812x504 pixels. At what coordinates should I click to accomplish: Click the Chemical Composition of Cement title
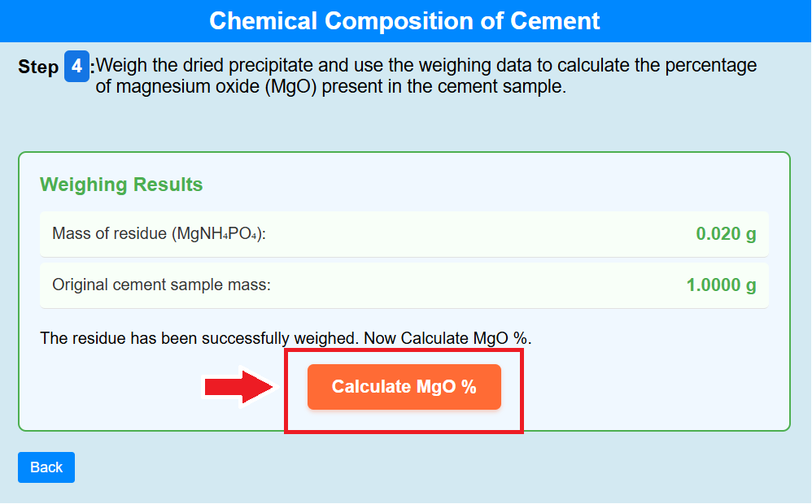404,20
